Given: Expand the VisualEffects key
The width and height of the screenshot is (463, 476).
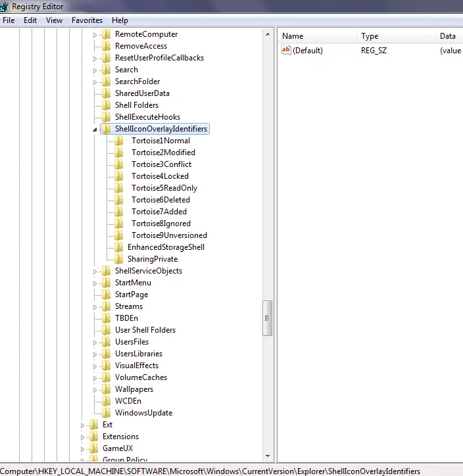Looking at the screenshot, I should tap(95, 366).
